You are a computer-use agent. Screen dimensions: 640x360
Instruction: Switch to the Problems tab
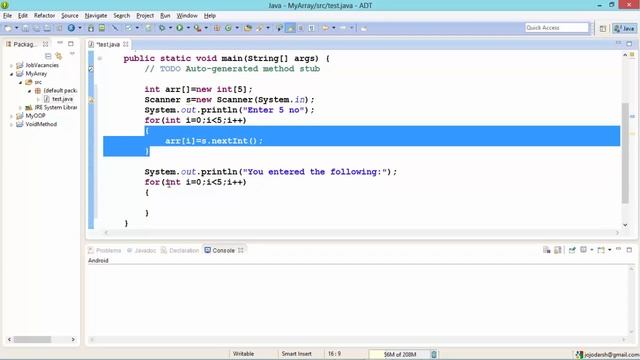104,250
